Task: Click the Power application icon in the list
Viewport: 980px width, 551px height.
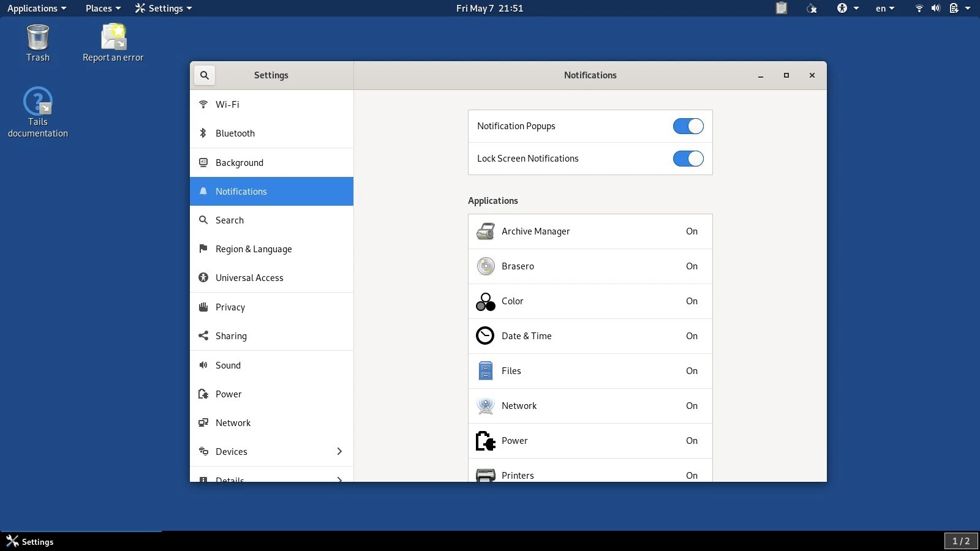Action: (x=486, y=441)
